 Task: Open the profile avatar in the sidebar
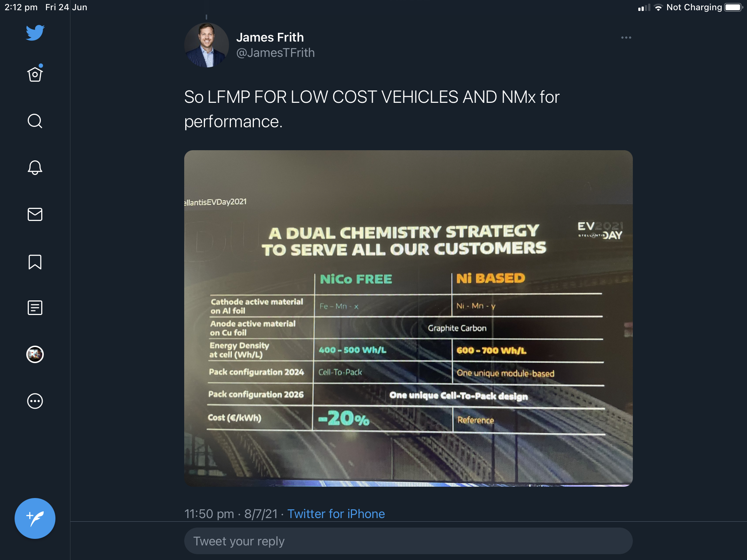point(35,354)
